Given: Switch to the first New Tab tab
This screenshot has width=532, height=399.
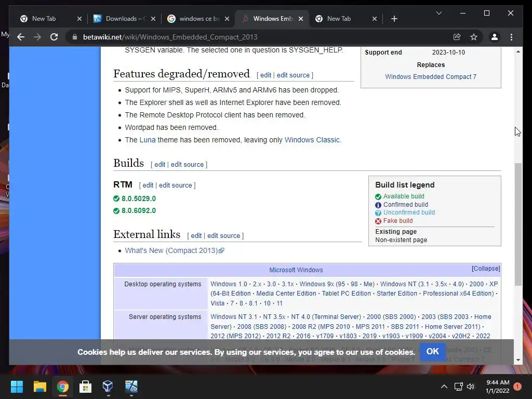Looking at the screenshot, I should [44, 19].
